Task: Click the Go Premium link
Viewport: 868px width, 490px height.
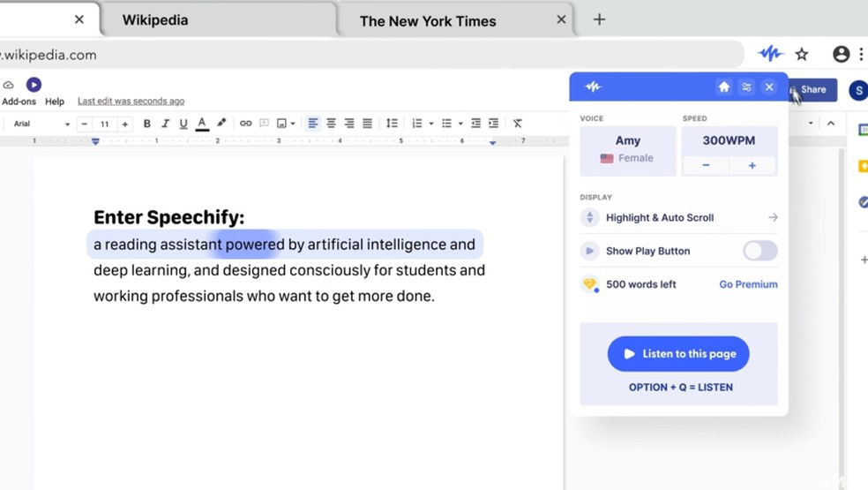Action: point(748,284)
